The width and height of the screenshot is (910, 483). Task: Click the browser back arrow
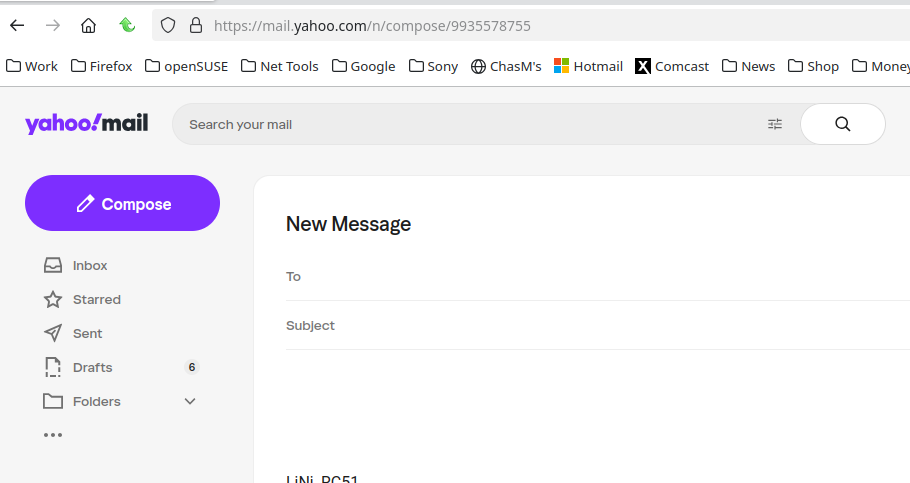17,25
